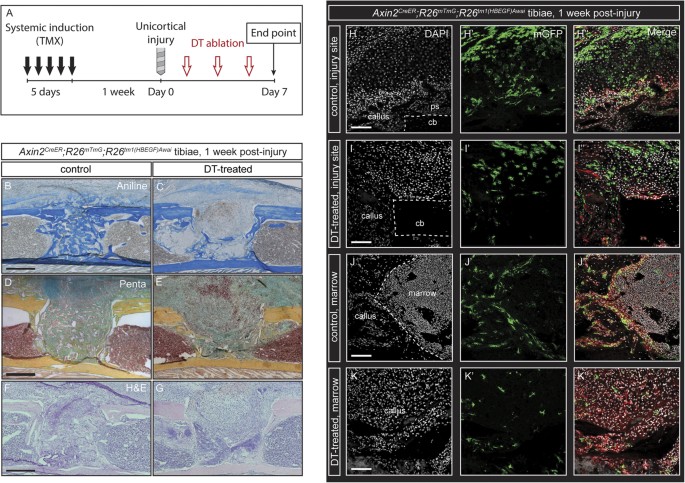
Task: Click the 'Merge' label in panel H''
Action: 662,32
